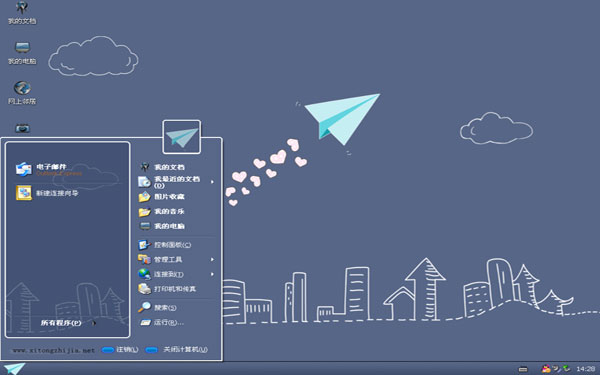
Task: Open 我的文档 in the Start menu
Action: tap(162, 167)
